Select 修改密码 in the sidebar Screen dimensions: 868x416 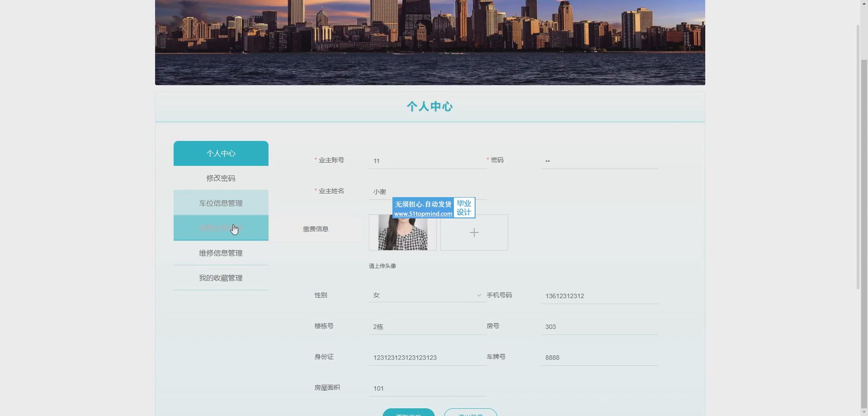tap(221, 178)
